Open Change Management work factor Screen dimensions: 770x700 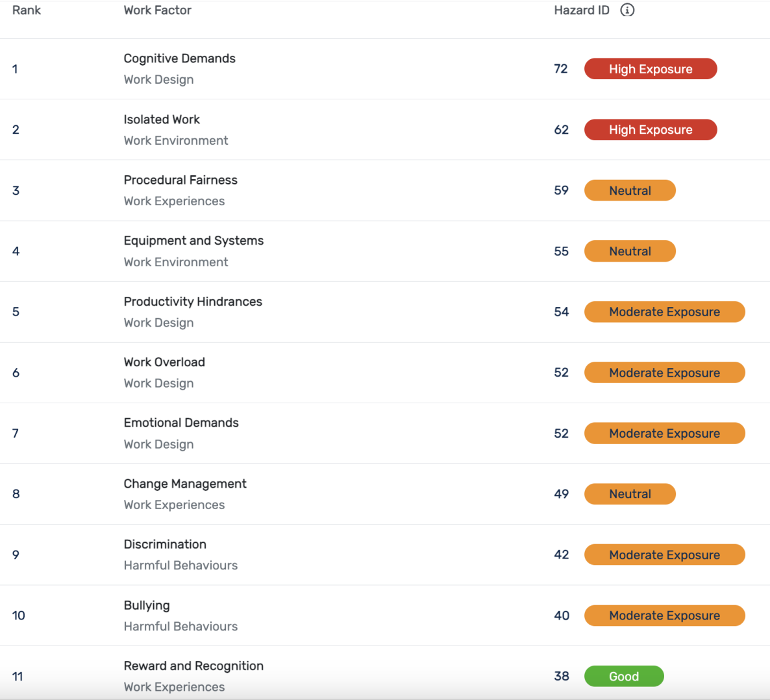tap(185, 484)
